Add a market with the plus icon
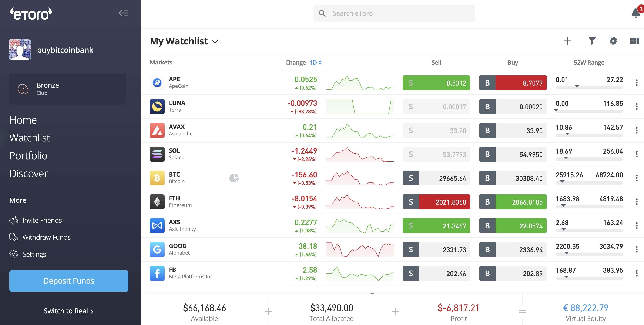 [x=567, y=41]
